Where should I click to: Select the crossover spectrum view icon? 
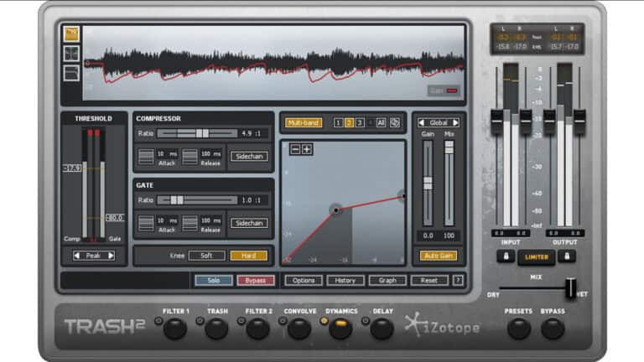[71, 54]
